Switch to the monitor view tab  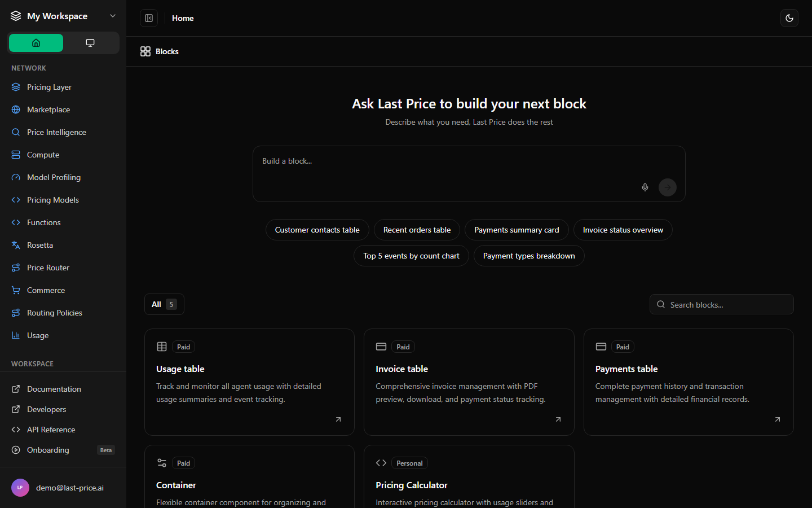click(x=90, y=43)
